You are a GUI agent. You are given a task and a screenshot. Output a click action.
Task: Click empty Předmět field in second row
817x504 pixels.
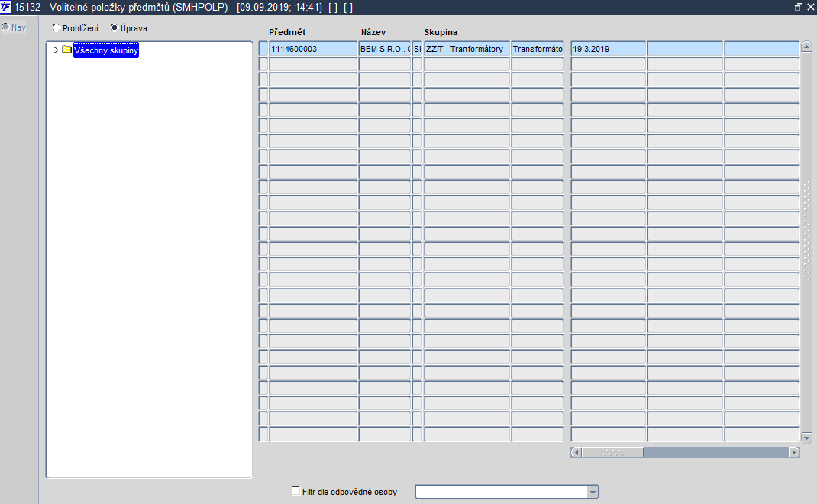pyautogui.click(x=313, y=64)
